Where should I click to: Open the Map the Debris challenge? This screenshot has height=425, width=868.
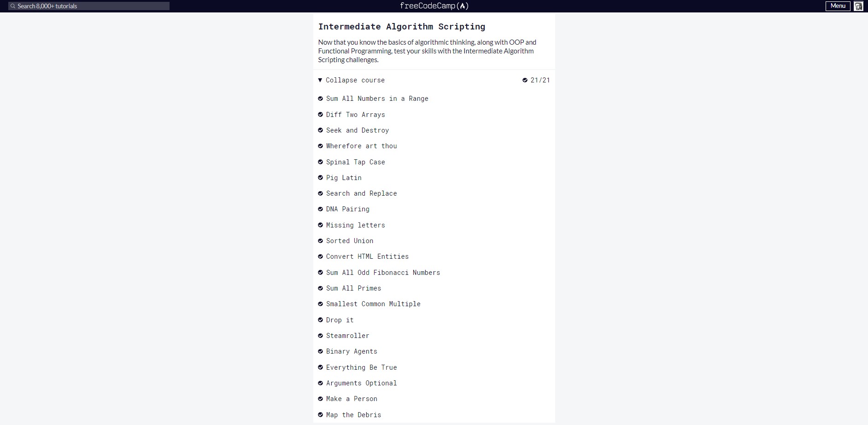coord(354,415)
